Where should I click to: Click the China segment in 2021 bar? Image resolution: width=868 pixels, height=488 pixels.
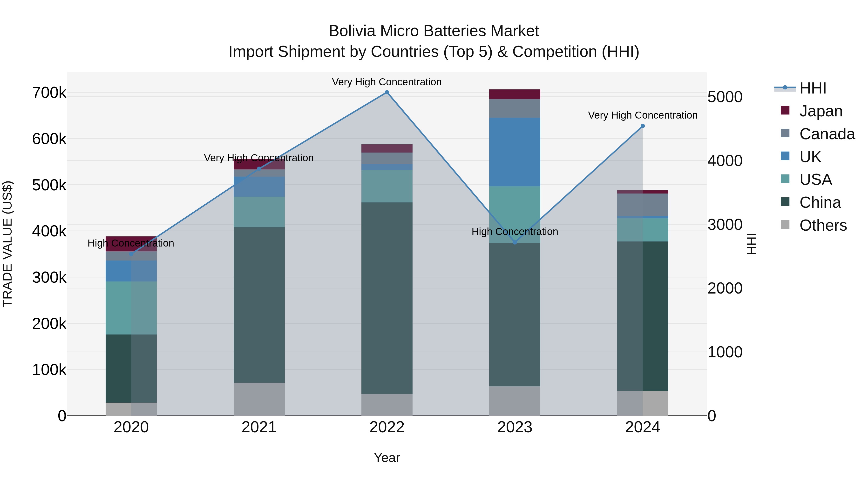[259, 305]
